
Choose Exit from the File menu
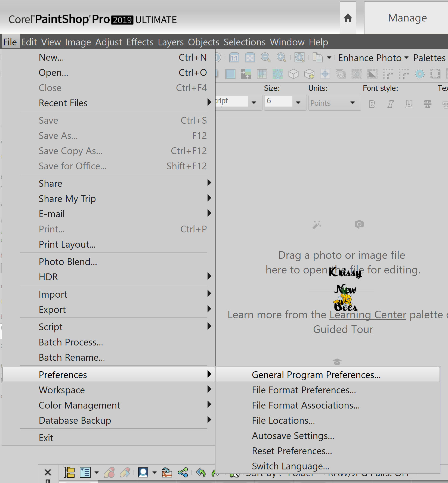coord(109,438)
